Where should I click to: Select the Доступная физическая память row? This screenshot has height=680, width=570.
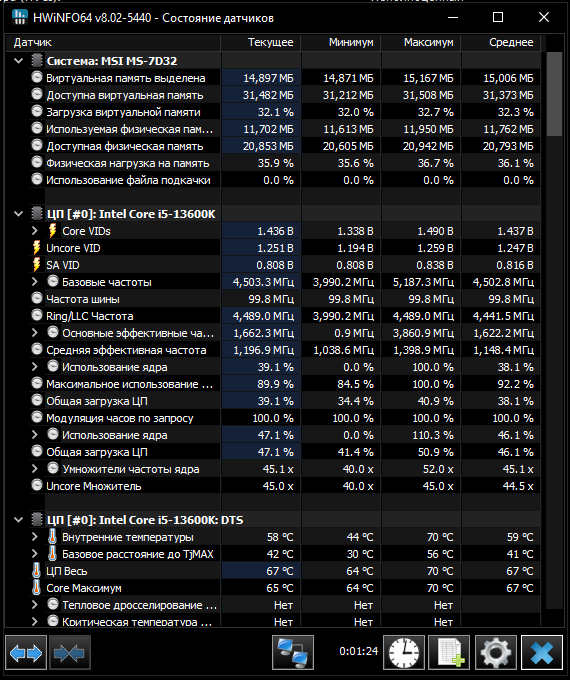click(285, 146)
